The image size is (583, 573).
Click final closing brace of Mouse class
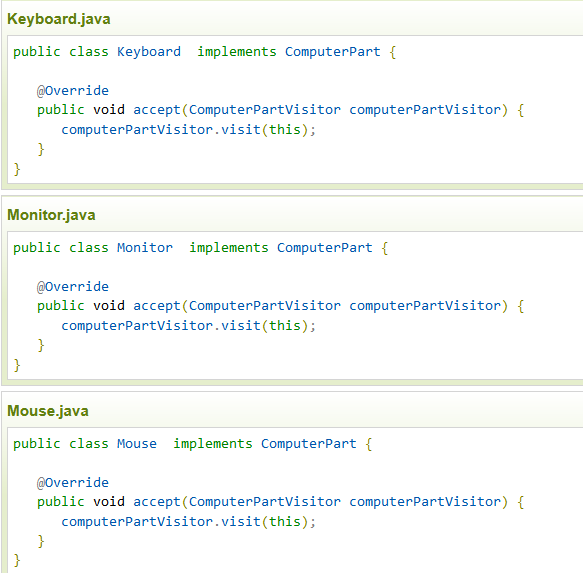click(17, 560)
